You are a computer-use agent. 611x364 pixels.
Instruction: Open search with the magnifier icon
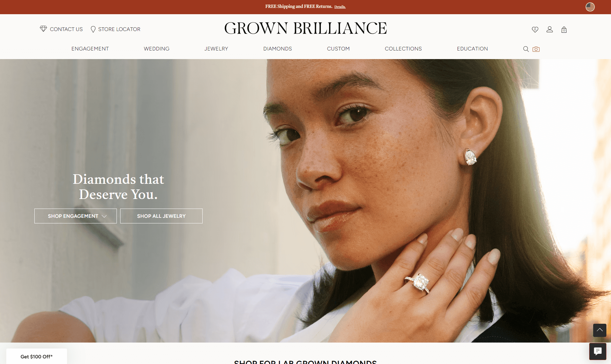526,49
